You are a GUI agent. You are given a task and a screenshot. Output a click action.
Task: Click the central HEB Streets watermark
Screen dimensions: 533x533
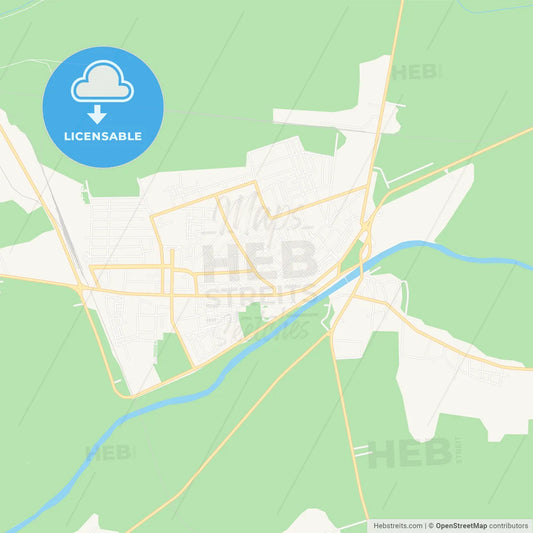coord(260,269)
